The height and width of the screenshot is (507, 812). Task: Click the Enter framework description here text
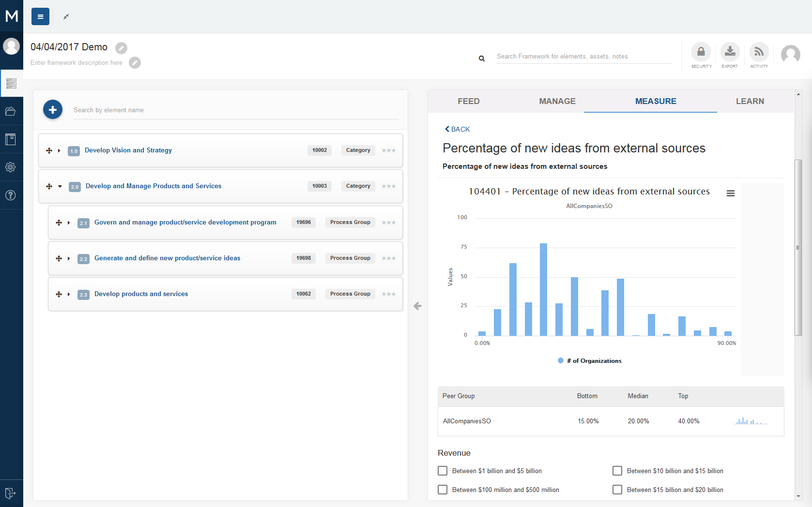tap(77, 63)
